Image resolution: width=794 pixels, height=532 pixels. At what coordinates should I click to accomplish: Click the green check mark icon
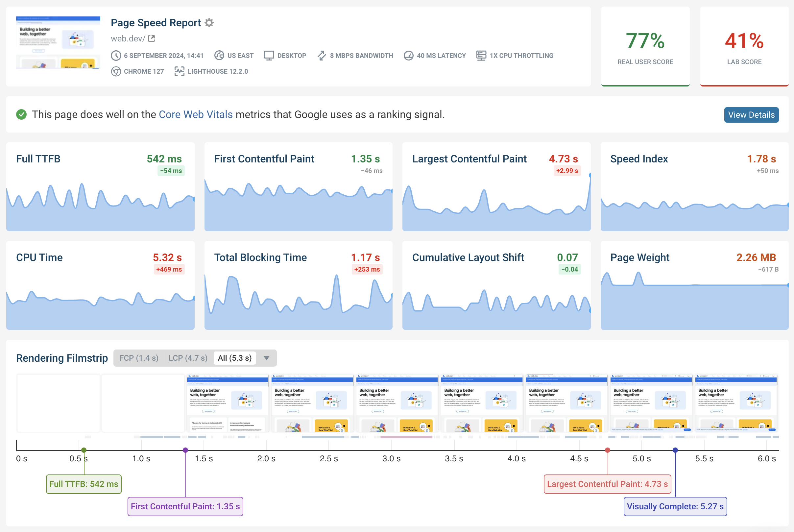pyautogui.click(x=21, y=115)
